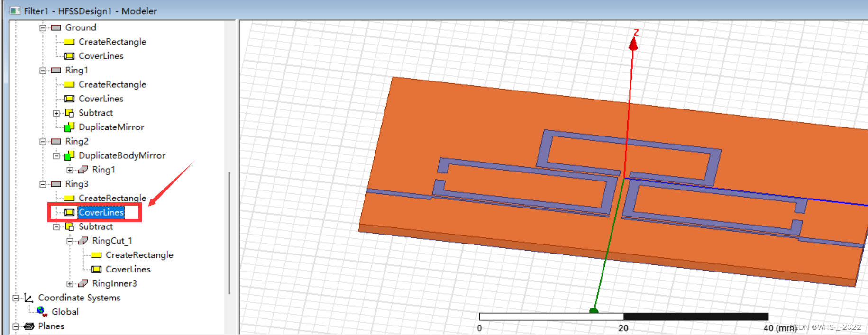Collapse the Coordinate Systems node
The height and width of the screenshot is (335, 868).
[x=16, y=298]
